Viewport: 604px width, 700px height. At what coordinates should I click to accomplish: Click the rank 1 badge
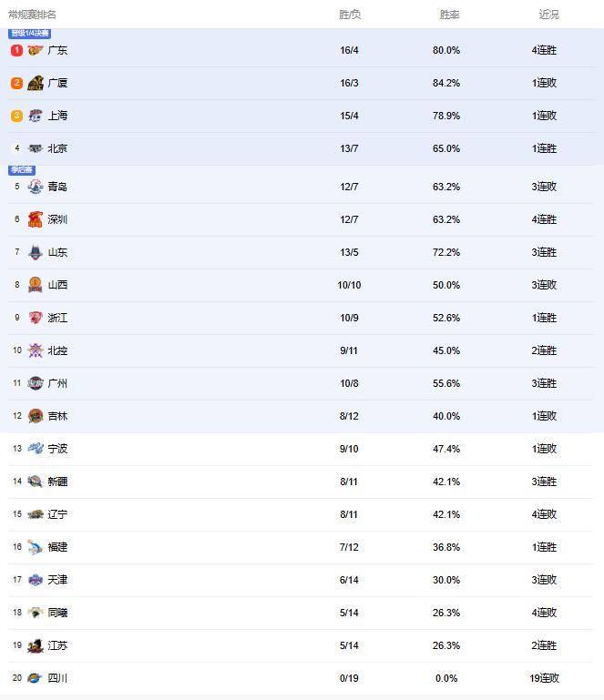16,50
